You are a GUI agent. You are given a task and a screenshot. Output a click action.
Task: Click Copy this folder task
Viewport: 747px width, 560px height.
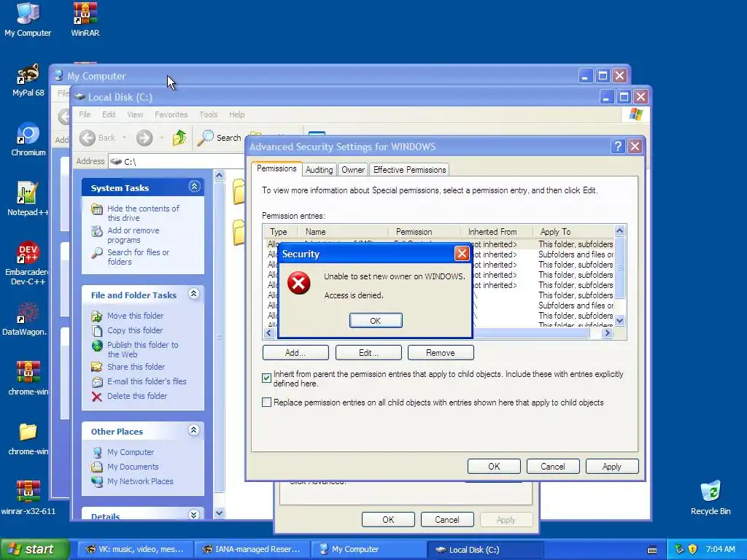coord(135,330)
